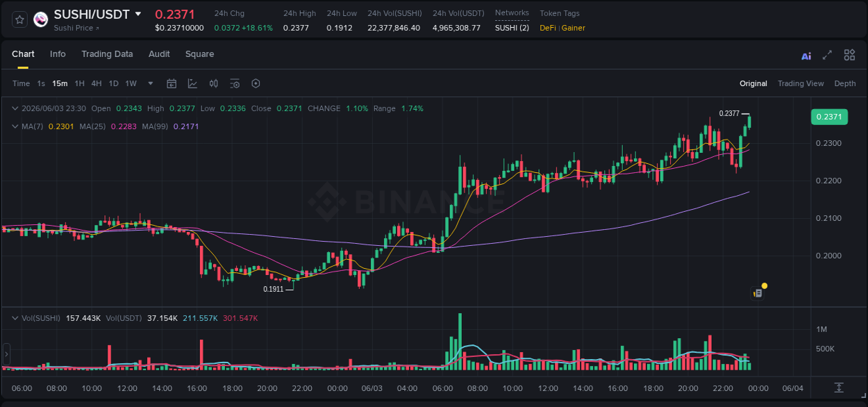Select the 1D interval
The width and height of the screenshot is (868, 407).
click(113, 83)
